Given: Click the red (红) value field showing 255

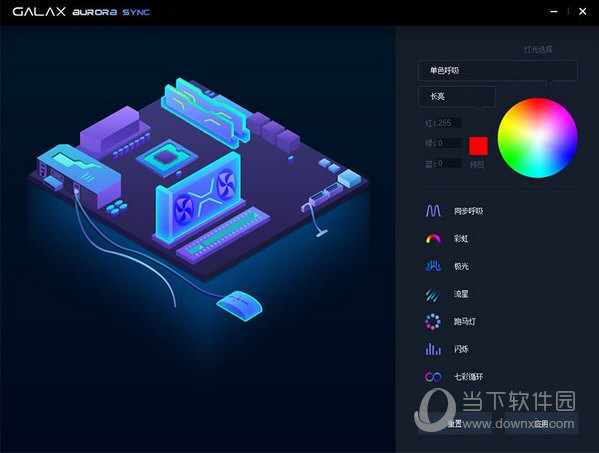Looking at the screenshot, I should 449,123.
